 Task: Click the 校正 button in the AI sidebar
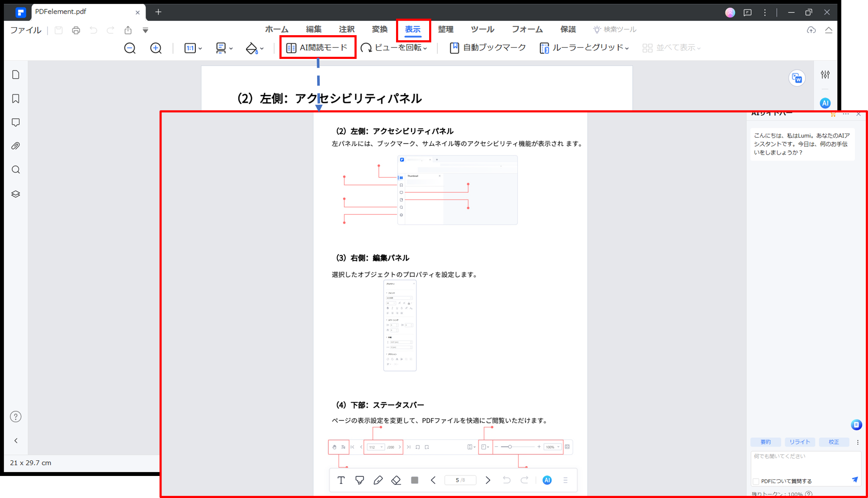coord(834,442)
